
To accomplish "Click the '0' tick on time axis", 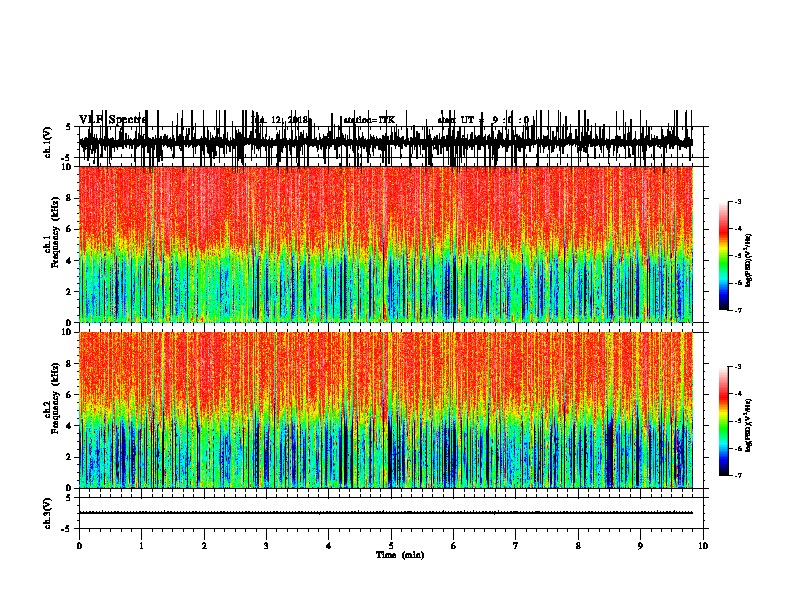I will click(79, 546).
